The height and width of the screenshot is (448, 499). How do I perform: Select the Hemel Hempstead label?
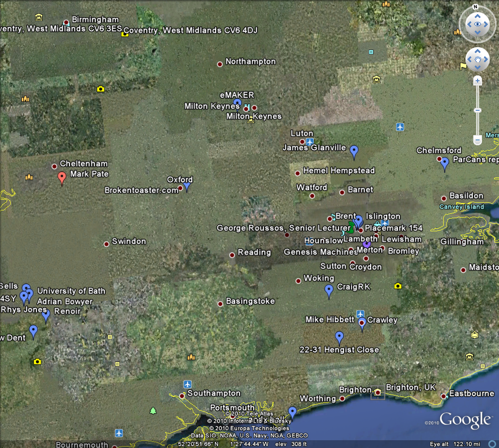[x=339, y=171]
